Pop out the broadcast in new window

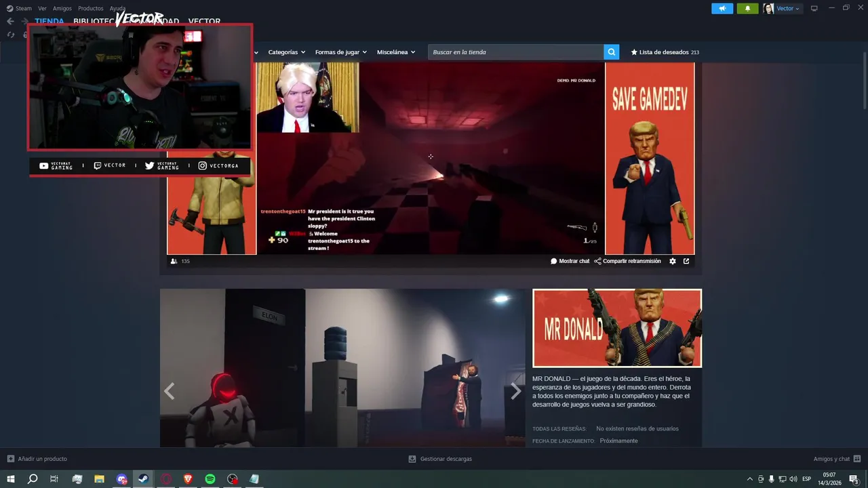pyautogui.click(x=686, y=261)
